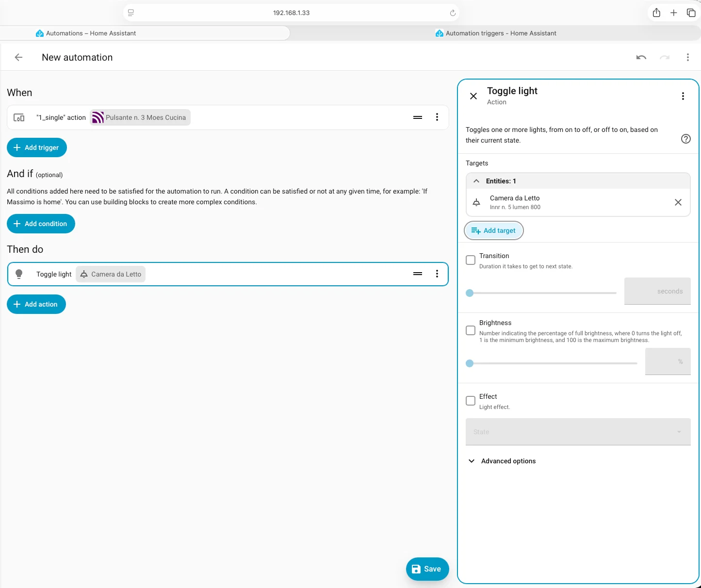
Task: Click Innr n. 5 lumen 800 text
Action: [515, 207]
